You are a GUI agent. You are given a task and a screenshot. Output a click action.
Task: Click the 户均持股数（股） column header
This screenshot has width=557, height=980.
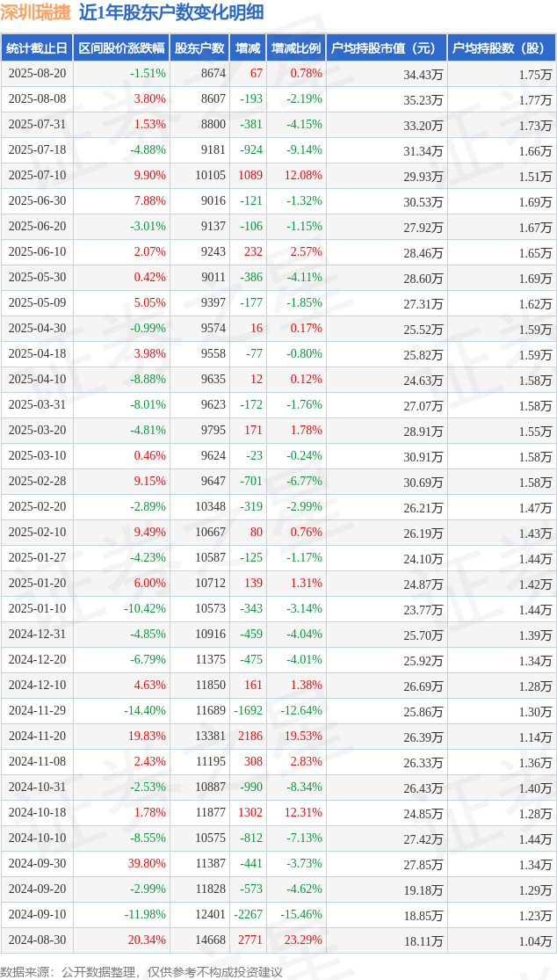502,48
